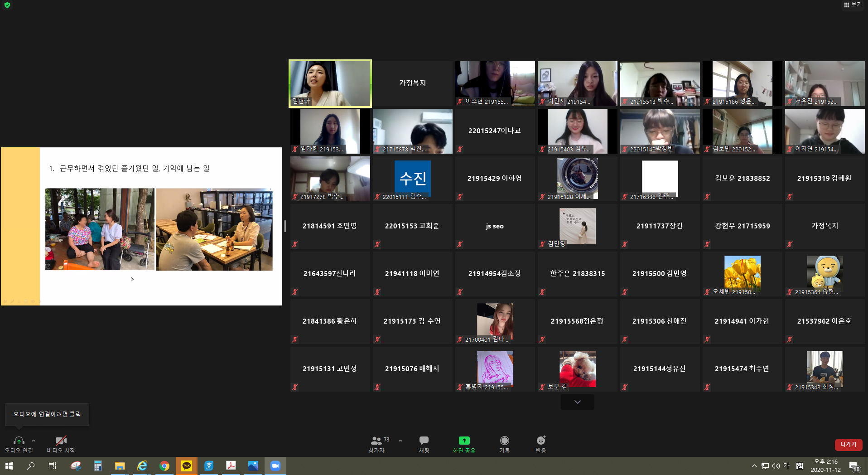Turn on camera with 비디오 시작
This screenshot has height=475, width=868.
[61, 444]
